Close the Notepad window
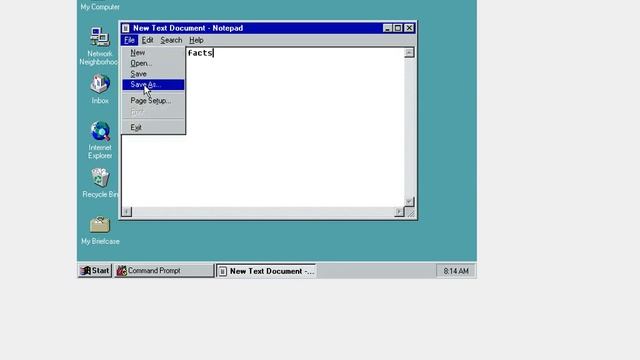 tap(409, 28)
